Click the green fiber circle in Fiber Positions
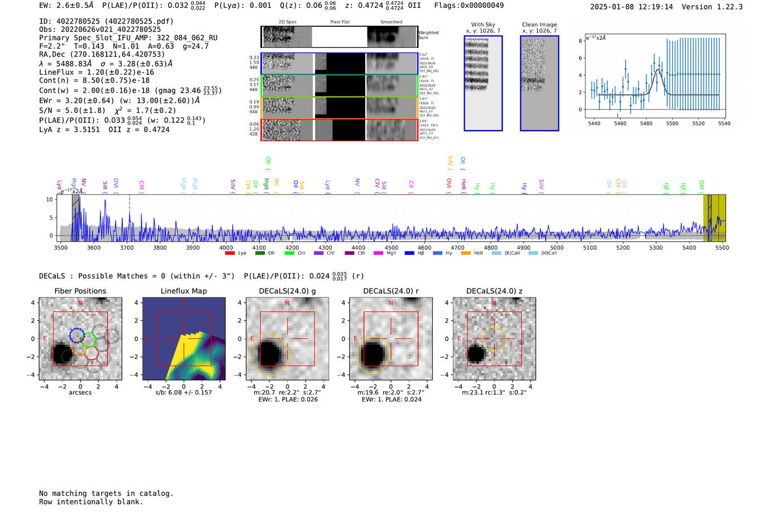This screenshot has width=782, height=532. pyautogui.click(x=89, y=340)
